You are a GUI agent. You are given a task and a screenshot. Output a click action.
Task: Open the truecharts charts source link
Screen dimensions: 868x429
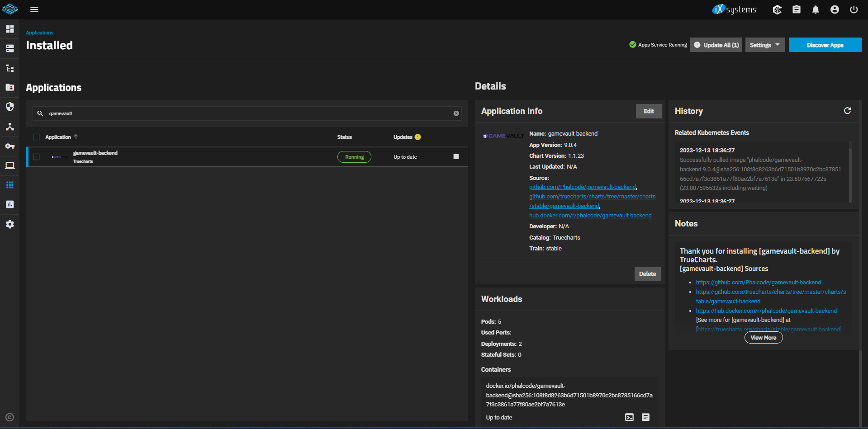point(592,201)
